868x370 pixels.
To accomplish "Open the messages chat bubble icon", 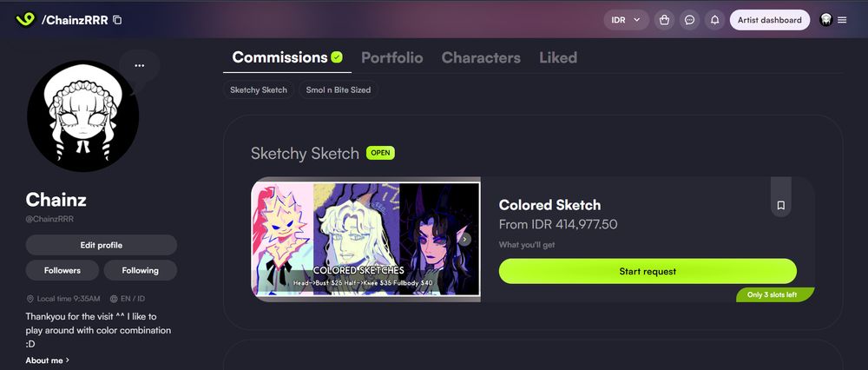I will click(x=689, y=20).
